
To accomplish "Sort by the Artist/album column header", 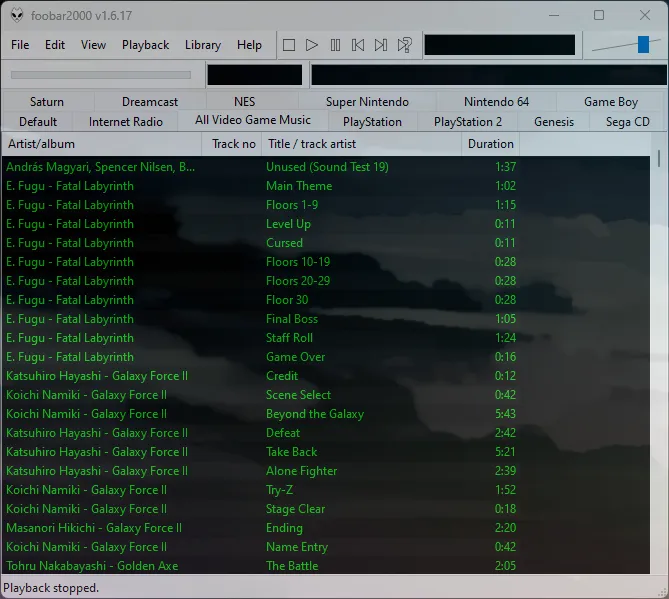I will coord(102,144).
